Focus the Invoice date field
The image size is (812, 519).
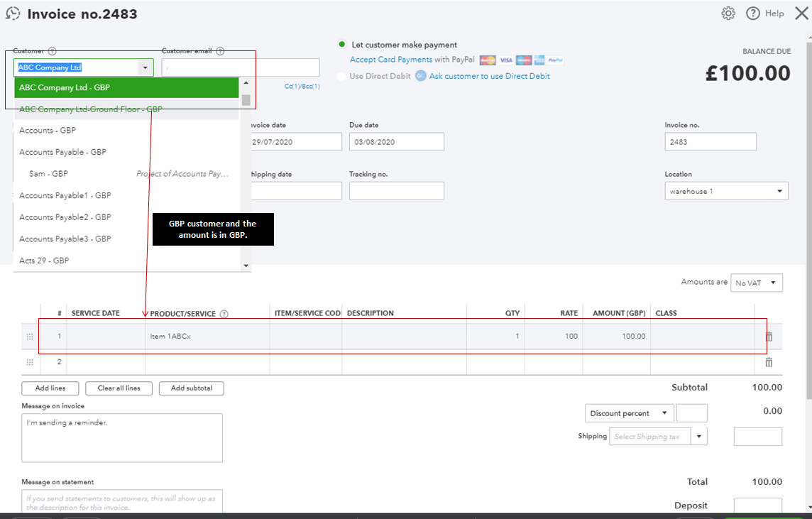(x=296, y=142)
